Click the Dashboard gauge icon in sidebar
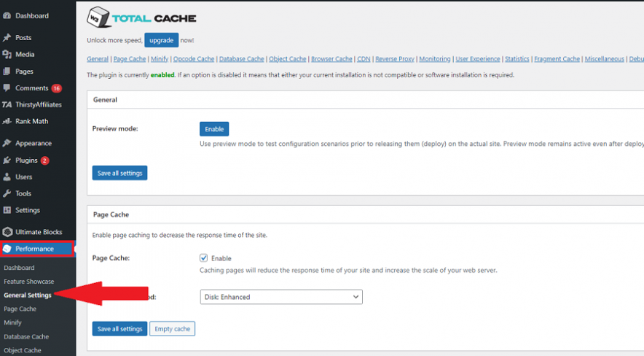Viewport: 644px width, 356px height. pyautogui.click(x=7, y=16)
